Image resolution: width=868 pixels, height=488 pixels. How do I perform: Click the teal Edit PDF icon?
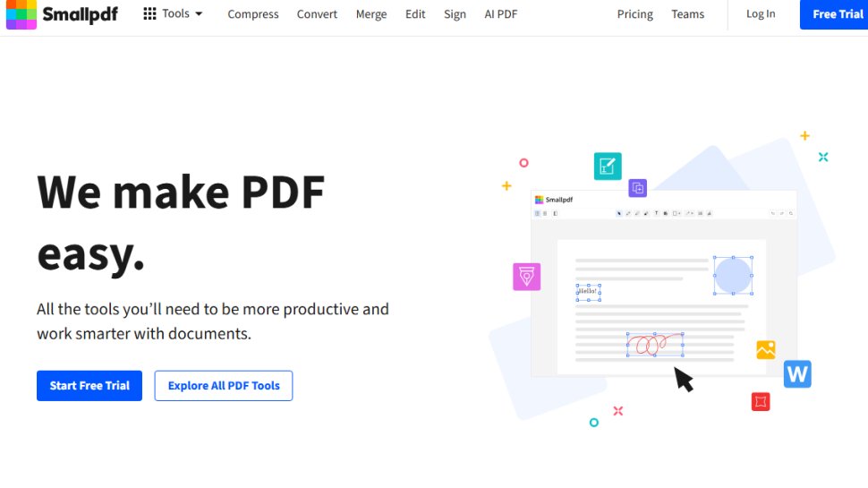click(x=608, y=167)
